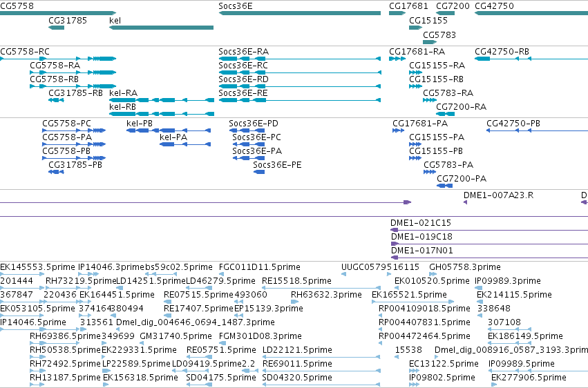This screenshot has width=588, height=388.
Task: Select transcript Socs36E-RA
Action: pos(300,59)
